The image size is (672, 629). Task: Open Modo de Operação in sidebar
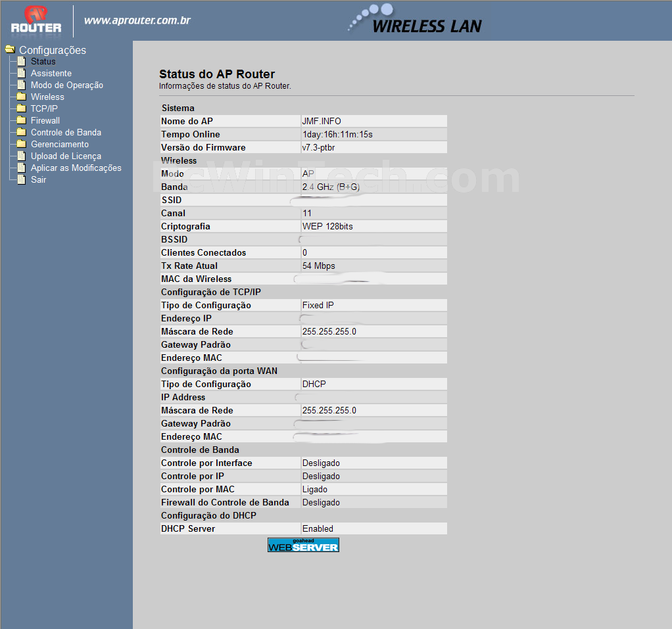coord(67,85)
